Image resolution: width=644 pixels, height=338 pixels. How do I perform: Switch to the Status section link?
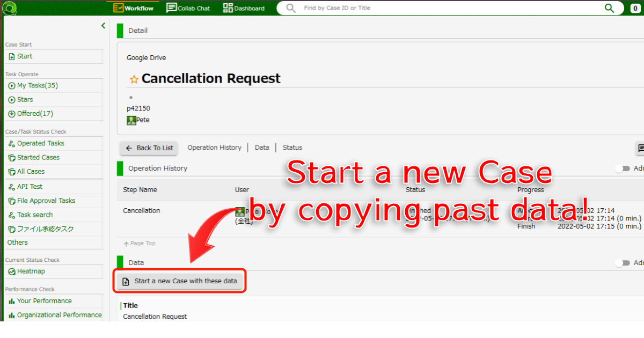click(292, 148)
